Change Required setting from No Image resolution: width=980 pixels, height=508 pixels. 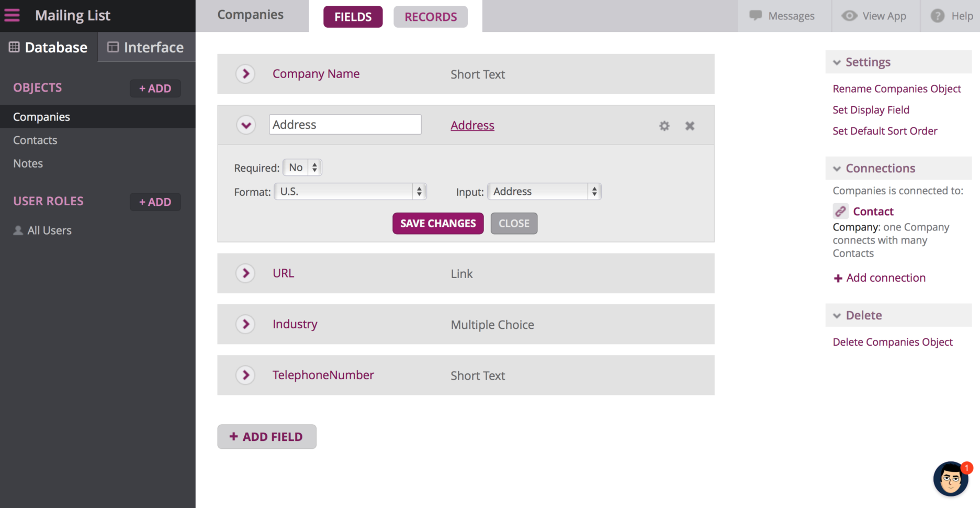tap(302, 167)
